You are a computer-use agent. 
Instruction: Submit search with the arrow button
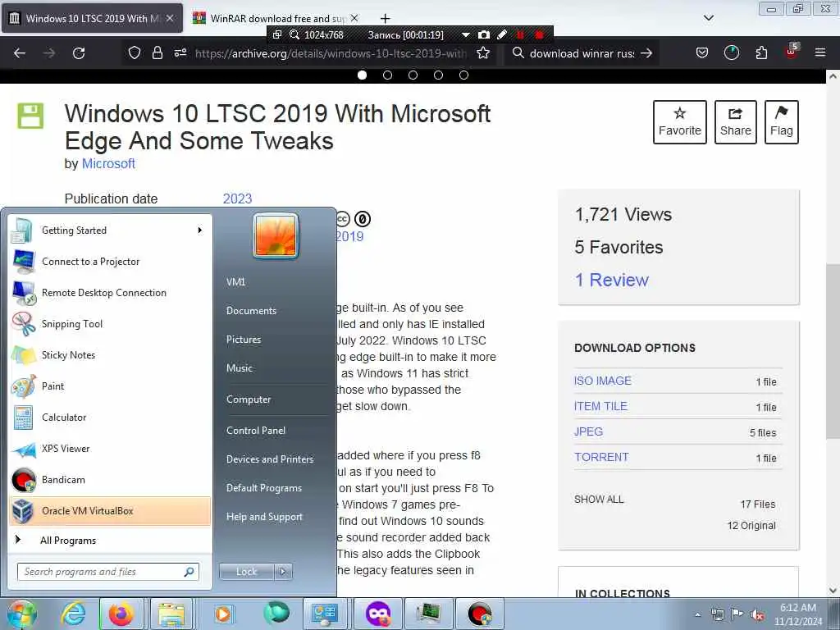[x=646, y=53]
